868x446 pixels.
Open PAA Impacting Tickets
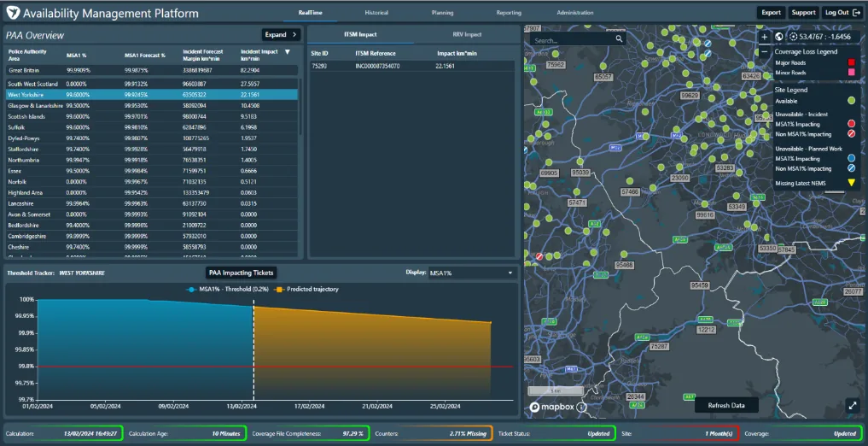(x=242, y=273)
